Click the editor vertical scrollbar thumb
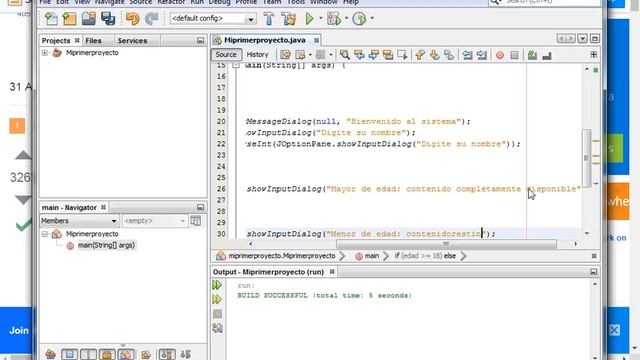The image size is (640, 360). point(587,158)
